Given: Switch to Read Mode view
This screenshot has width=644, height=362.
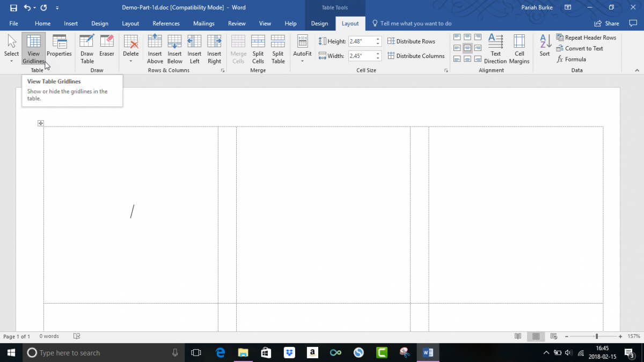Looking at the screenshot, I should pyautogui.click(x=518, y=336).
